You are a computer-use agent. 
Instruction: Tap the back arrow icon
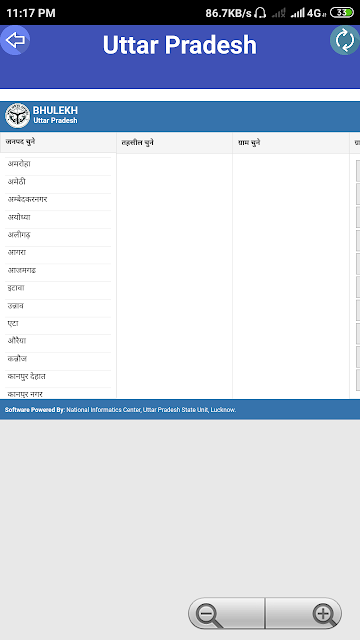15,40
